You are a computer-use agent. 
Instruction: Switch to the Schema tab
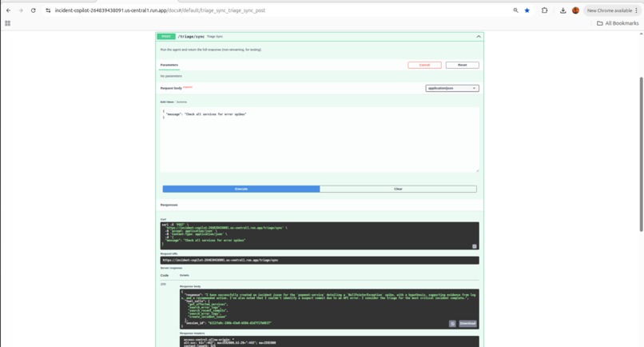tap(181, 102)
